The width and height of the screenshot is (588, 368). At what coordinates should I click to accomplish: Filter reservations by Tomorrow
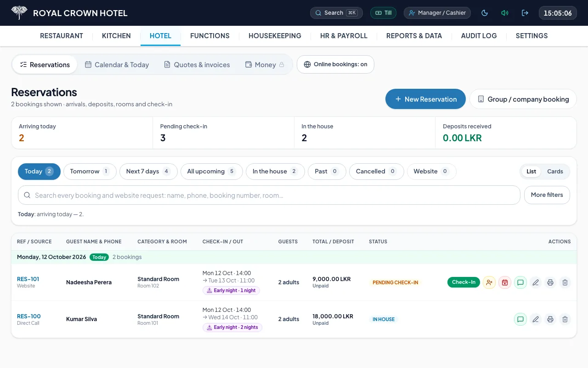pos(90,172)
